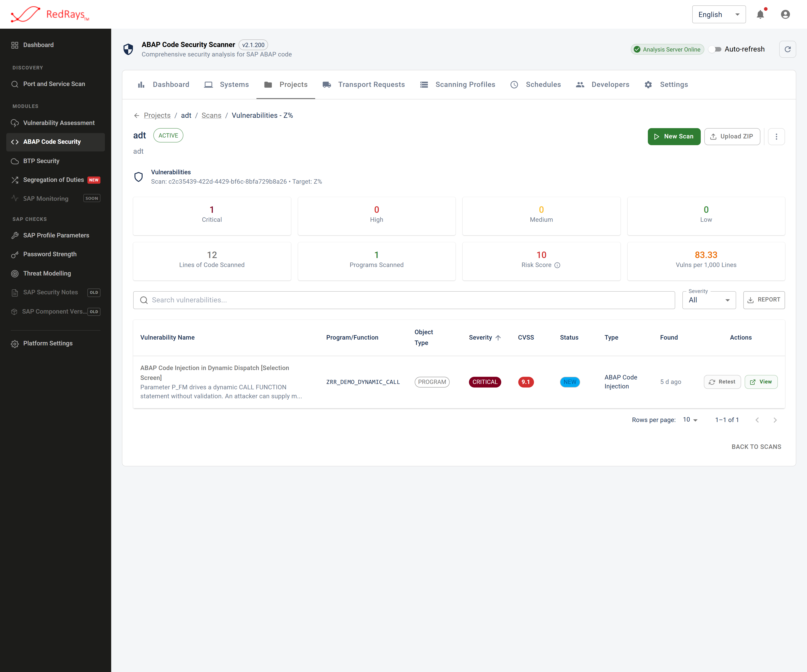Image resolution: width=807 pixels, height=672 pixels.
Task: Click the shield icon next to scanner title
Action: (128, 49)
